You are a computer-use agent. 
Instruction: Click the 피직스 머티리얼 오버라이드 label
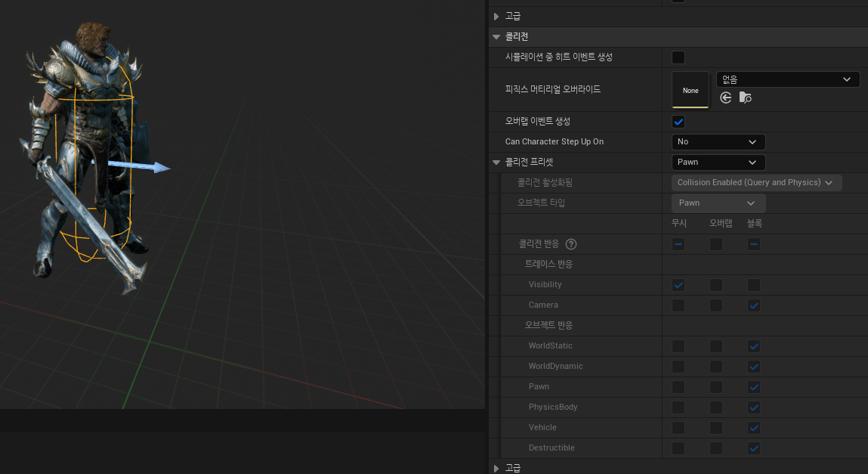pos(552,89)
